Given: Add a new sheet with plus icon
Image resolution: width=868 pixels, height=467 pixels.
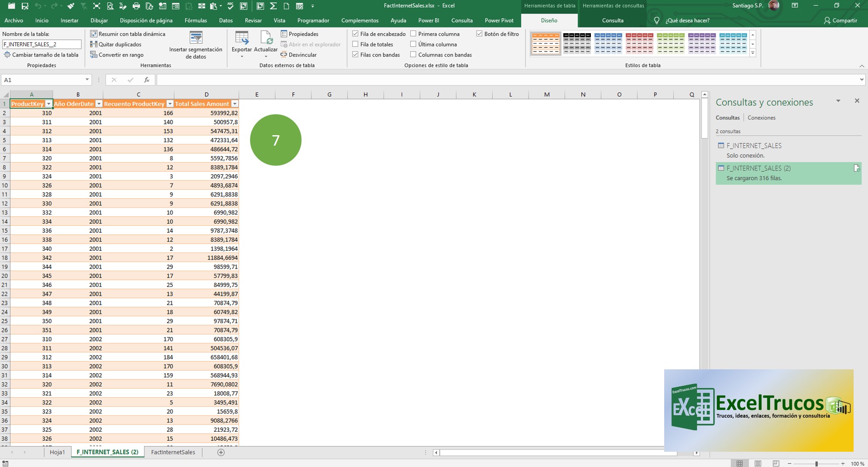Looking at the screenshot, I should click(x=221, y=452).
